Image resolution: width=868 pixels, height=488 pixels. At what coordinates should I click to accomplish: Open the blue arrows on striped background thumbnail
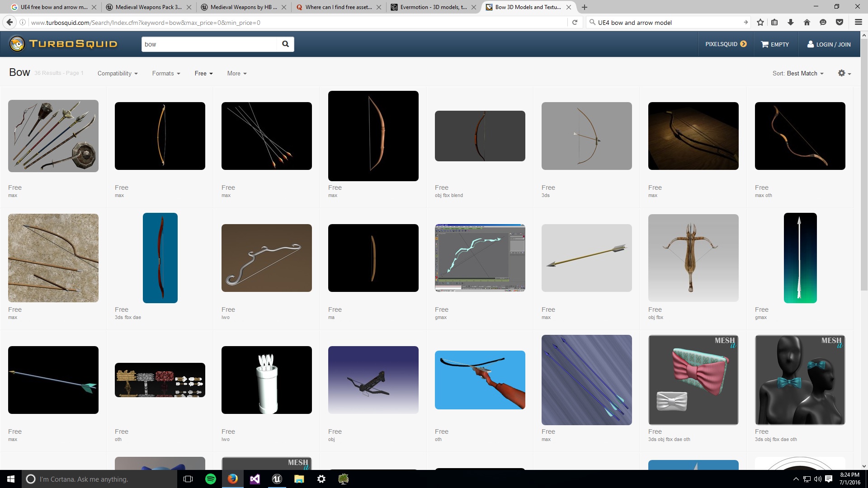(x=587, y=380)
